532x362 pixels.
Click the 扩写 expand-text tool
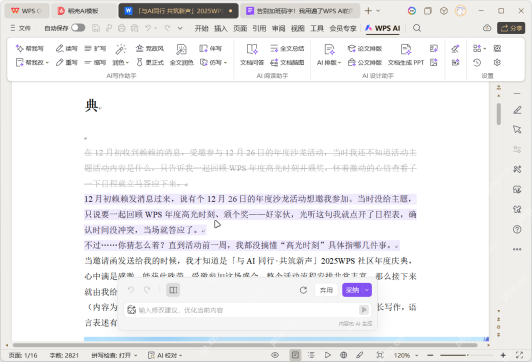pyautogui.click(x=95, y=49)
